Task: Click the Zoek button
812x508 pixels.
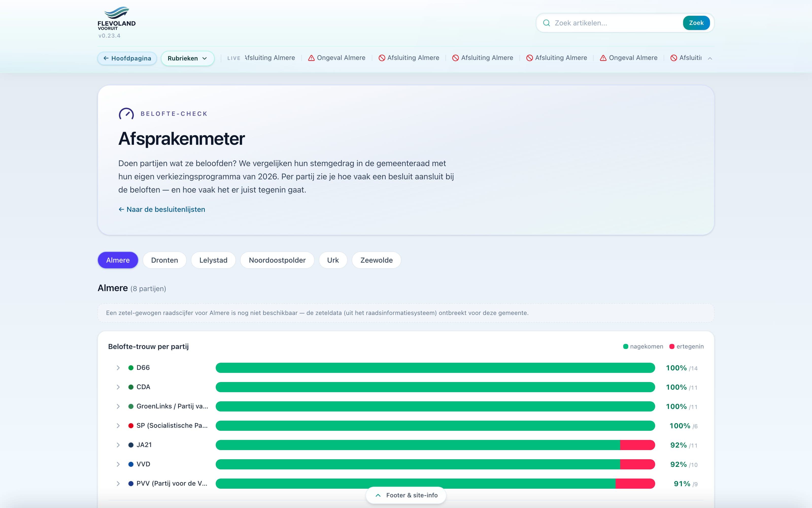Action: [696, 23]
